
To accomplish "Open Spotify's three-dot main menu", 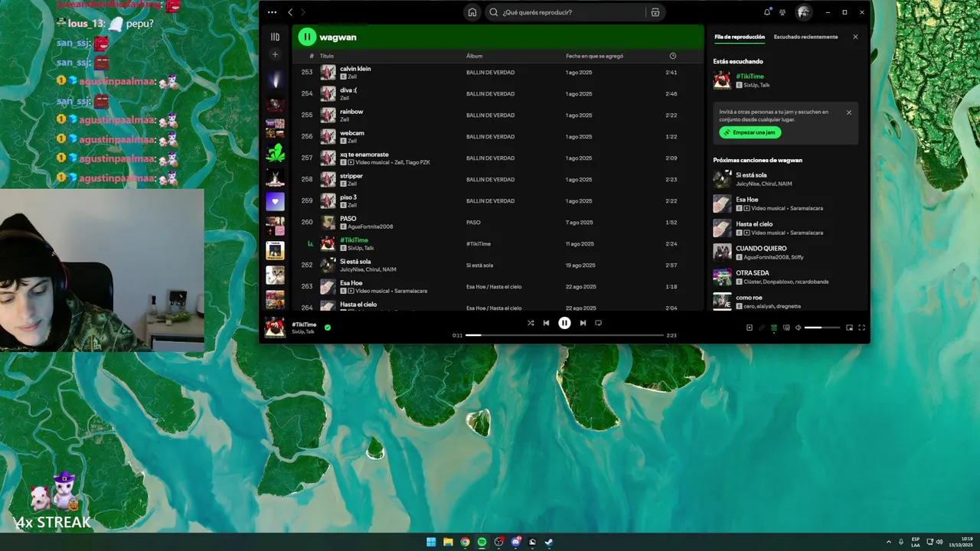I will coord(272,12).
